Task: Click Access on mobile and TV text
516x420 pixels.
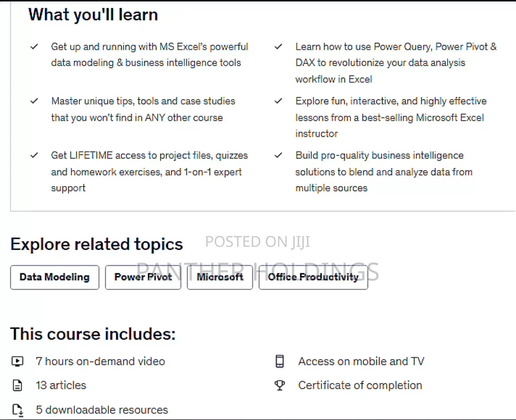Action: click(x=362, y=361)
